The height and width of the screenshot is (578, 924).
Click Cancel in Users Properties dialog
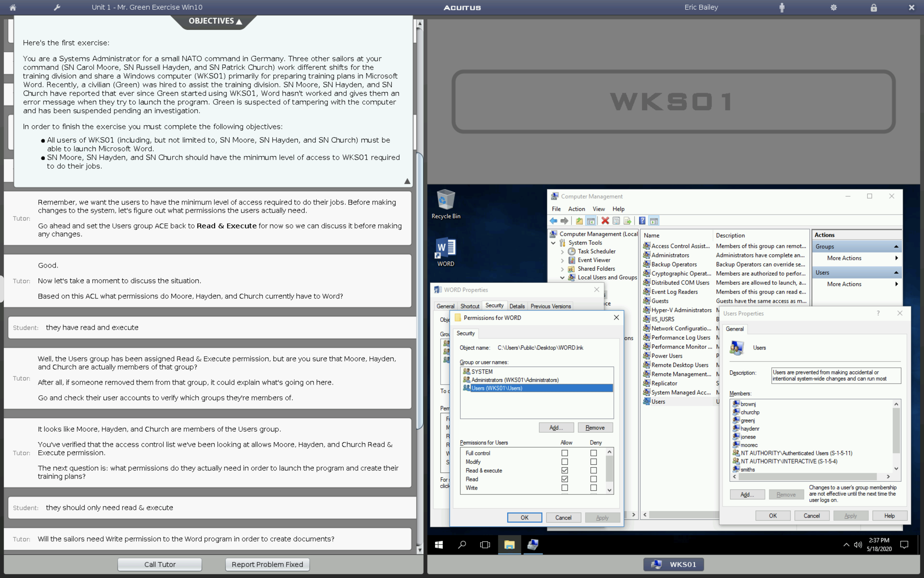(811, 515)
